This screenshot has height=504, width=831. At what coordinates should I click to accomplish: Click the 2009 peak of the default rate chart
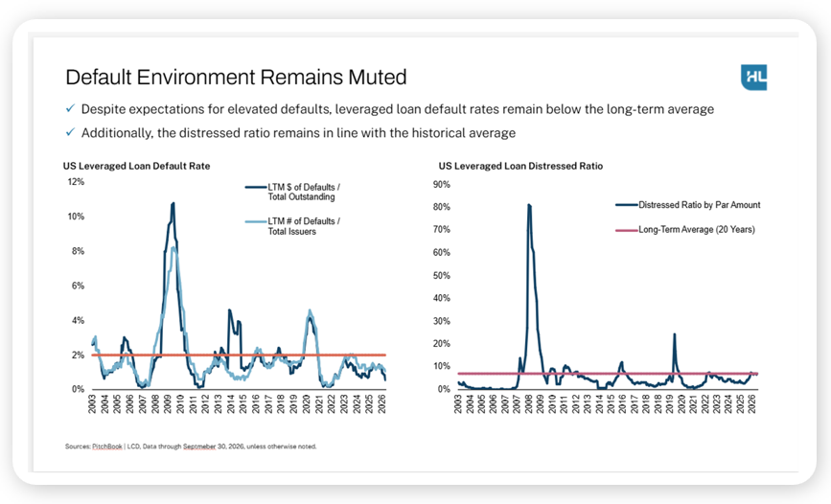(x=173, y=204)
